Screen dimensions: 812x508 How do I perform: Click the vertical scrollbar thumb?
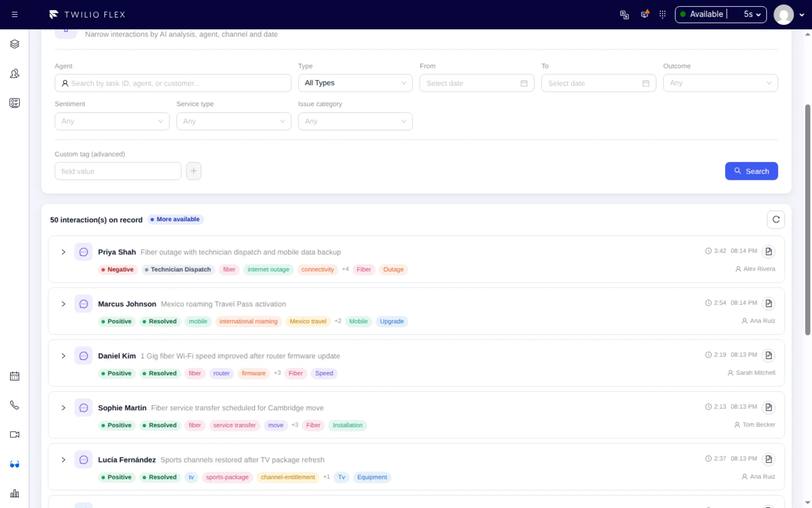coord(808,220)
